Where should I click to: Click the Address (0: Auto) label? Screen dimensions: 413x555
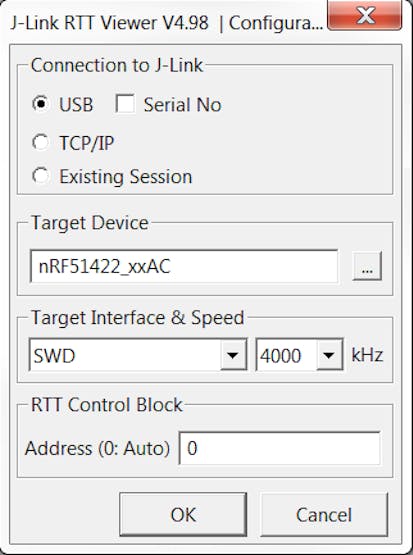97,448
